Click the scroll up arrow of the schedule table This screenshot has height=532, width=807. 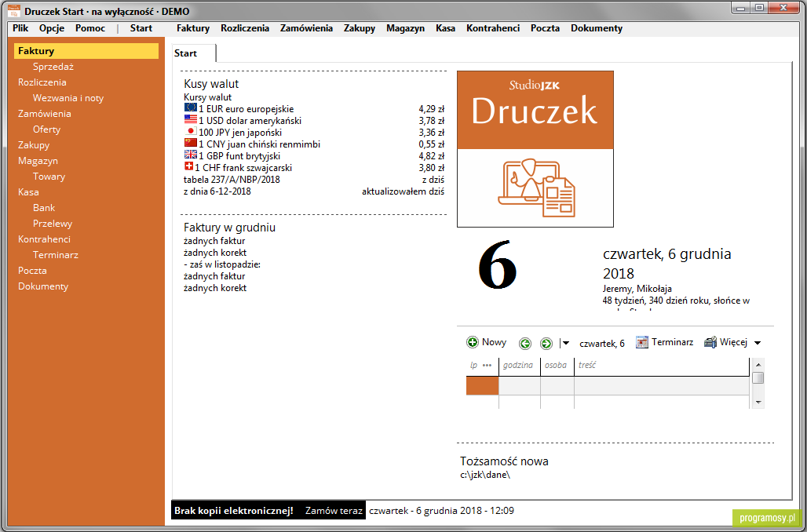[x=758, y=364]
